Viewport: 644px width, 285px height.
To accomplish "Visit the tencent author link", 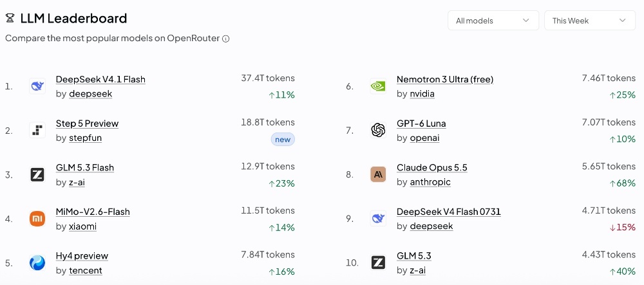I will click(86, 271).
